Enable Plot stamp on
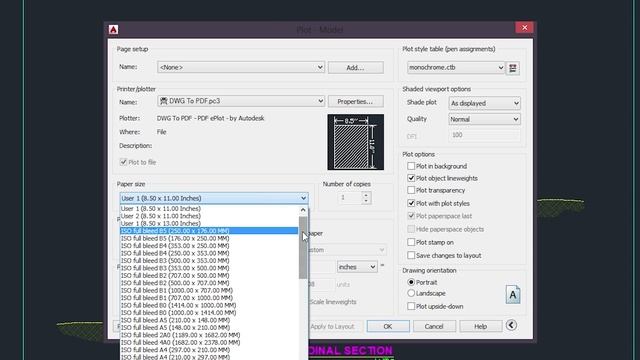640x360 pixels. 411,242
